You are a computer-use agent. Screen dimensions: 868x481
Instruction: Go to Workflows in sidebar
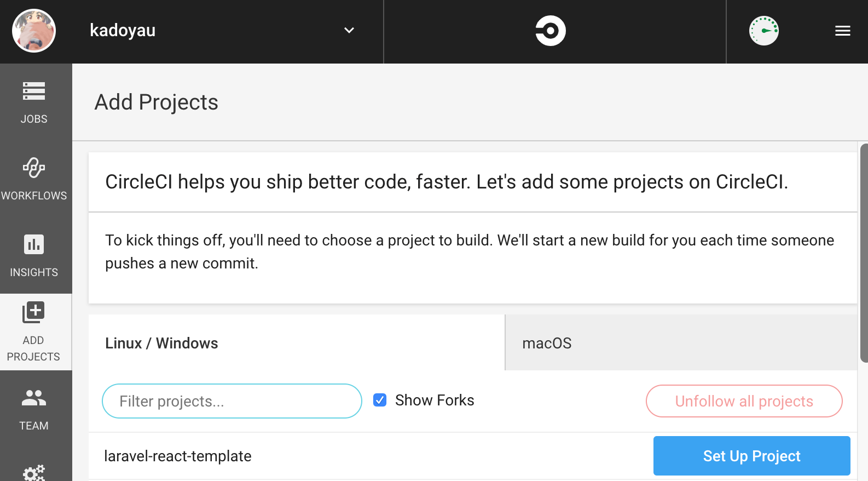click(x=34, y=168)
